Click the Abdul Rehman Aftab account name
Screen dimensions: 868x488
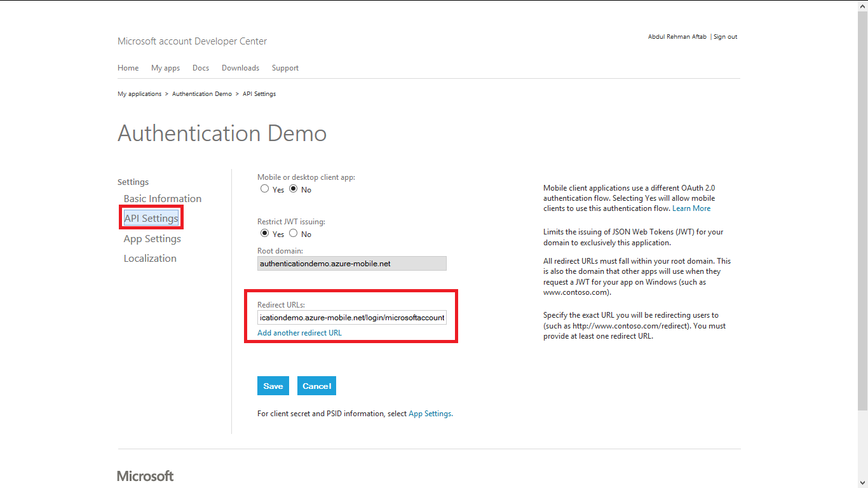(677, 37)
